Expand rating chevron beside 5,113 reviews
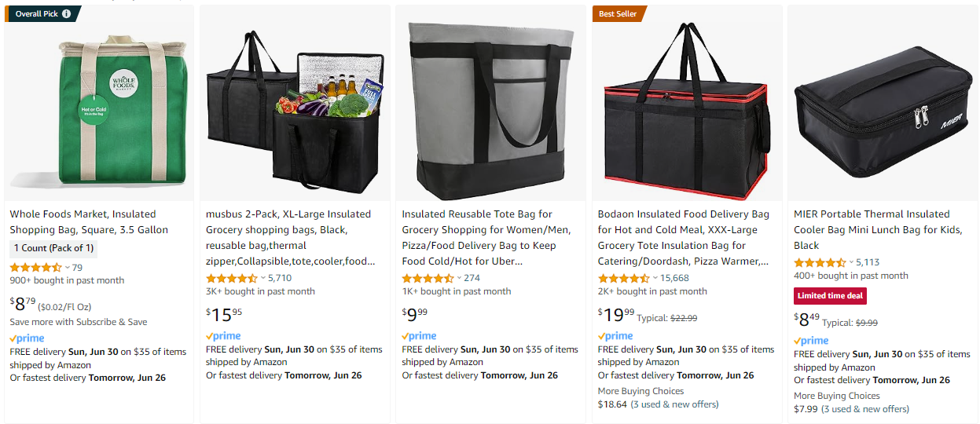This screenshot has height=424, width=980. point(851,262)
